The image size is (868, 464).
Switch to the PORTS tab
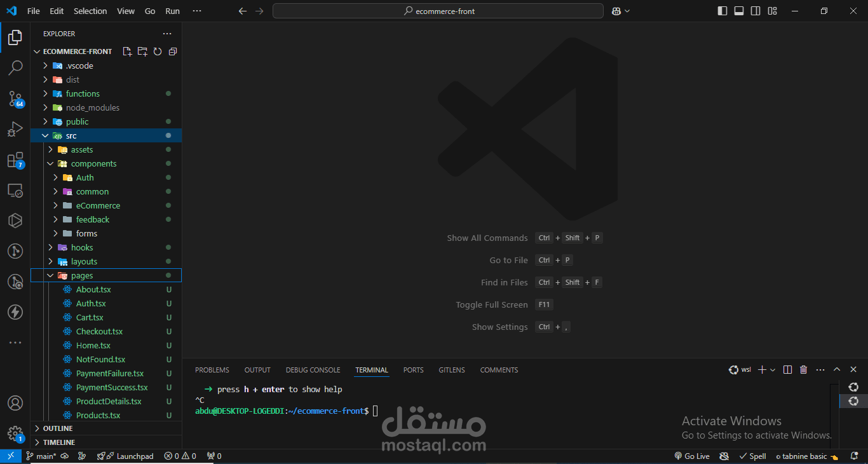(413, 370)
